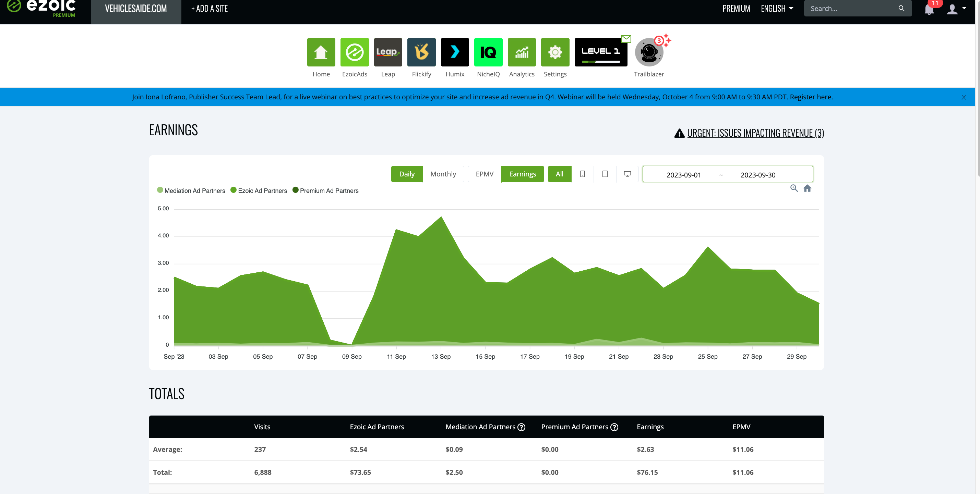Screen dimensions: 980x494
Task: Open the user account dropdown
Action: click(956, 9)
